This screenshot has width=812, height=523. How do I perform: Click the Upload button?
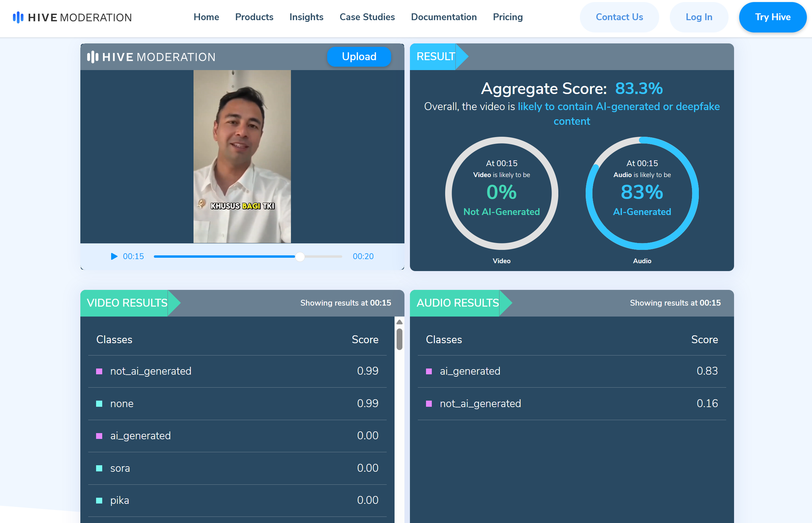click(x=359, y=57)
